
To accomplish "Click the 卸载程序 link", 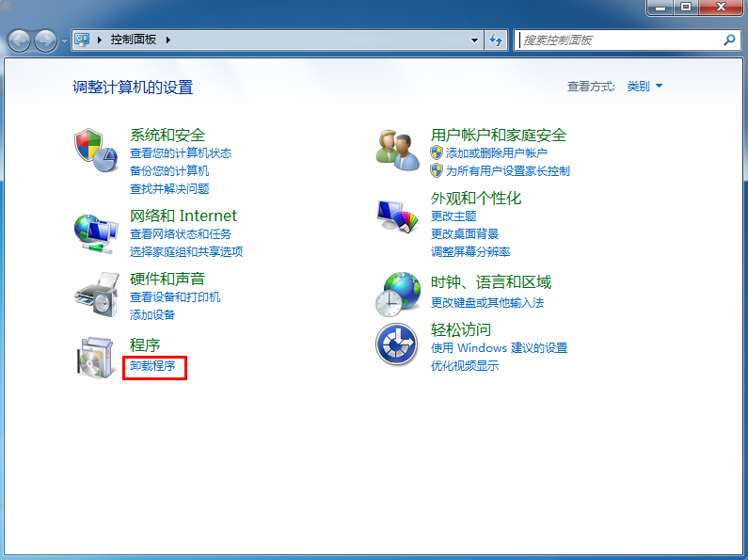I will [x=152, y=365].
